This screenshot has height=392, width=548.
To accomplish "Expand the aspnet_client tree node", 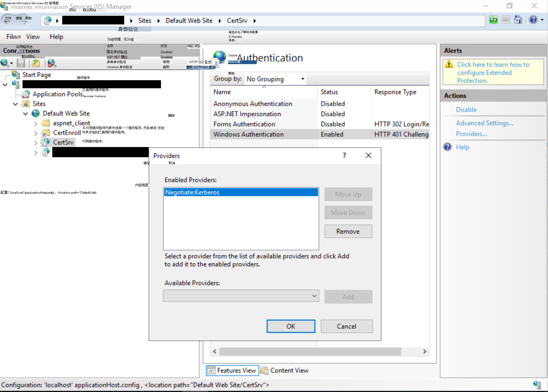I will [36, 124].
